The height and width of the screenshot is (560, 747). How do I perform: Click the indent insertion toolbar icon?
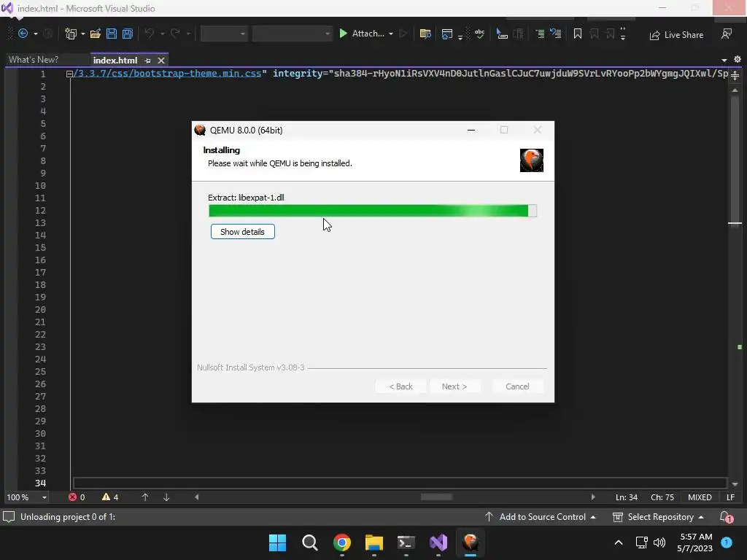point(502,34)
